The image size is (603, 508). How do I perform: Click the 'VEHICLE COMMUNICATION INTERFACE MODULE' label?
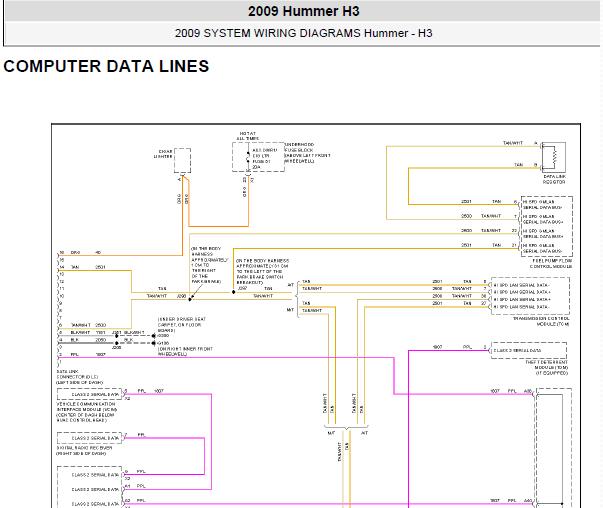(86, 412)
